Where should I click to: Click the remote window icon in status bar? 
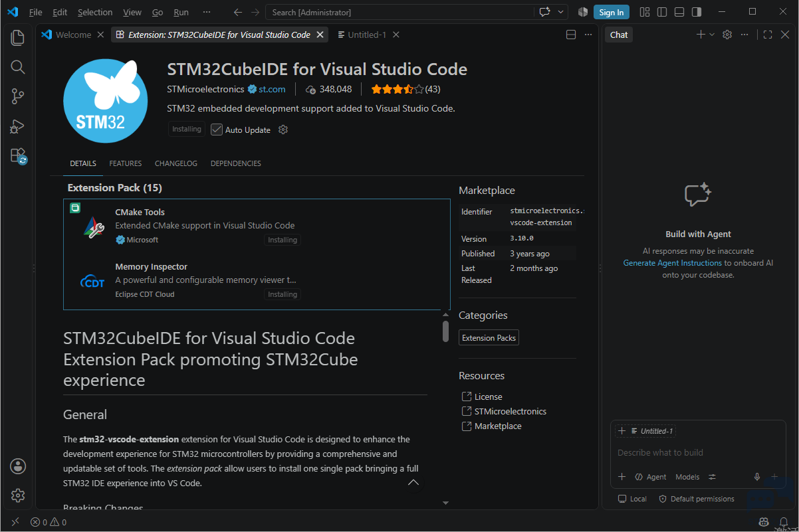coord(15,522)
